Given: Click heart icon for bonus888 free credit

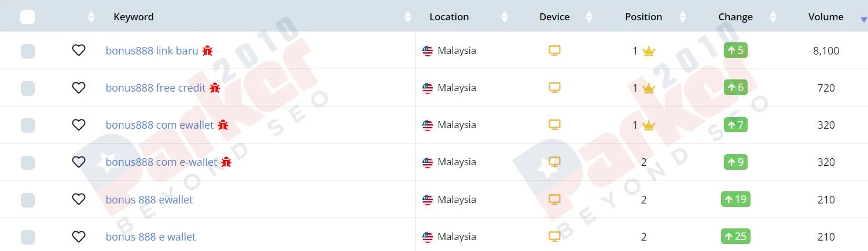Looking at the screenshot, I should tap(79, 88).
